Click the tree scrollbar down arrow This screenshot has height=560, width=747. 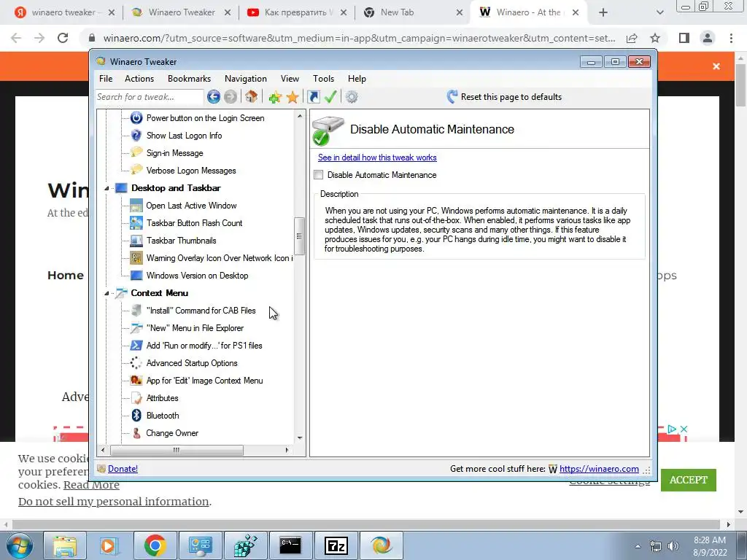coord(300,438)
